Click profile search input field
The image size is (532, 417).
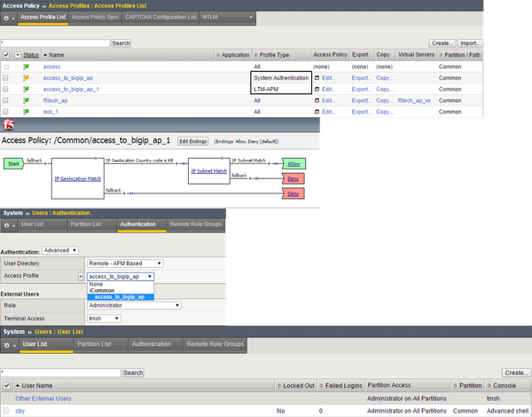pos(55,43)
